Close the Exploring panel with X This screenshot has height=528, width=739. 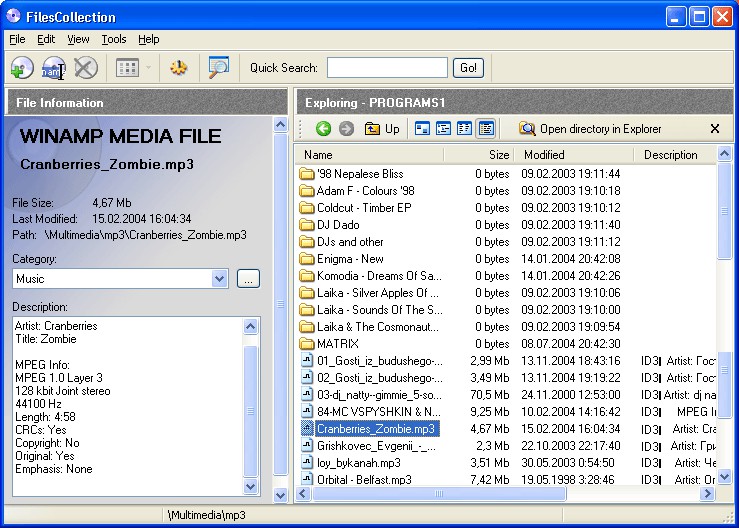(x=715, y=129)
